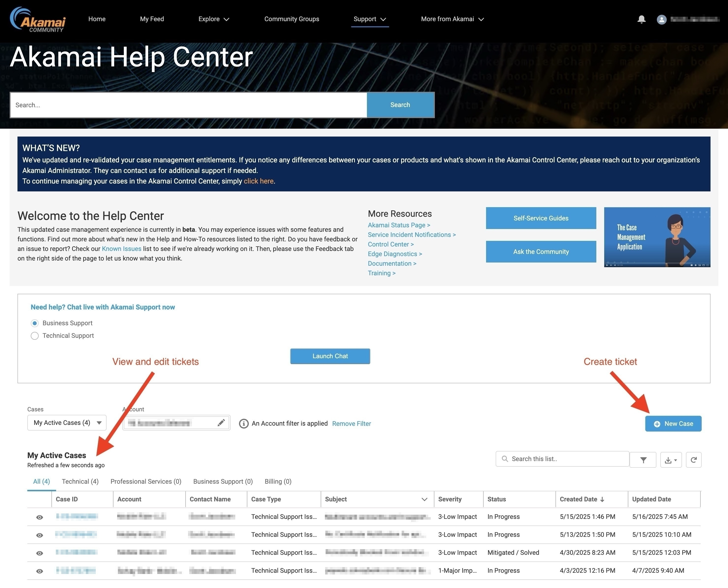Edit the Account filter pencil icon
The height and width of the screenshot is (588, 728).
221,422
